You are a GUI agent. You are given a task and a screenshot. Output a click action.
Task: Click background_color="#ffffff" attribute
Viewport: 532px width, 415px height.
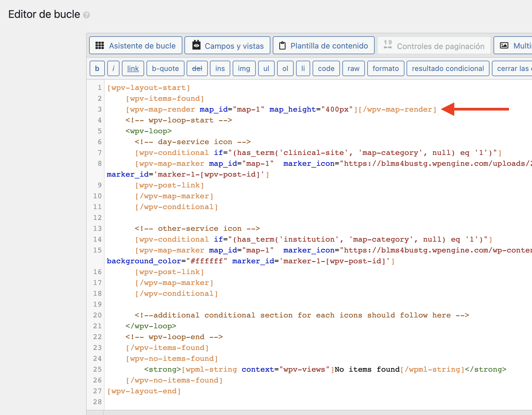pos(167,261)
